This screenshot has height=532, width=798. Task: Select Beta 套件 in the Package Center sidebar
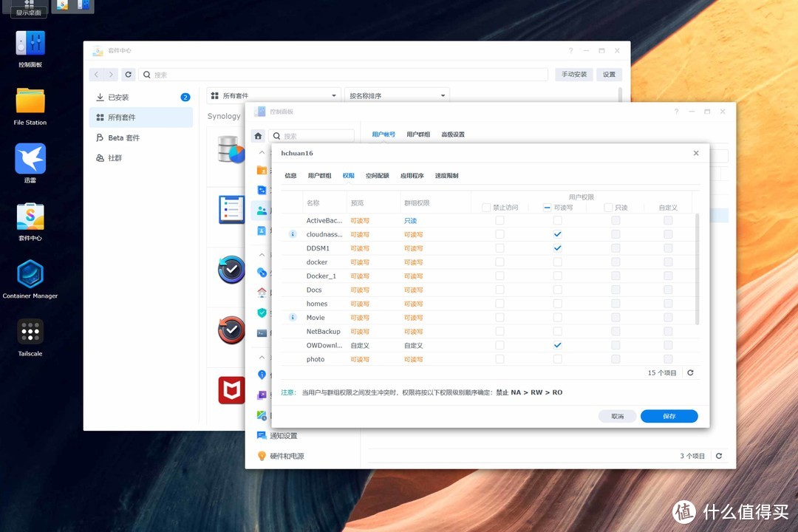pos(123,138)
